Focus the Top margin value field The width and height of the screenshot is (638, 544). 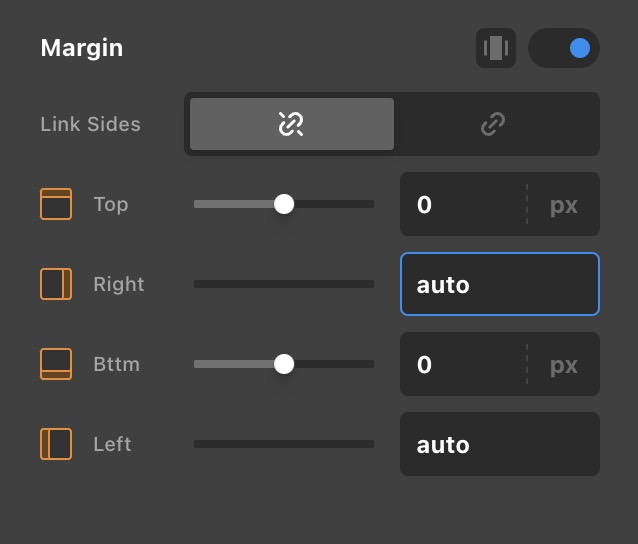pos(462,204)
